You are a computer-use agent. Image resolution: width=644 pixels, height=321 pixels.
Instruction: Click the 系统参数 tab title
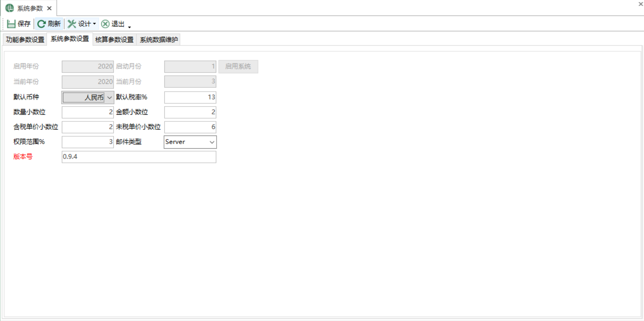click(x=30, y=8)
